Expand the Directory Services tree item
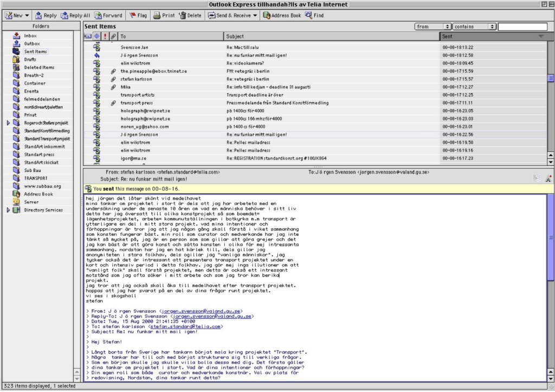 (8, 210)
